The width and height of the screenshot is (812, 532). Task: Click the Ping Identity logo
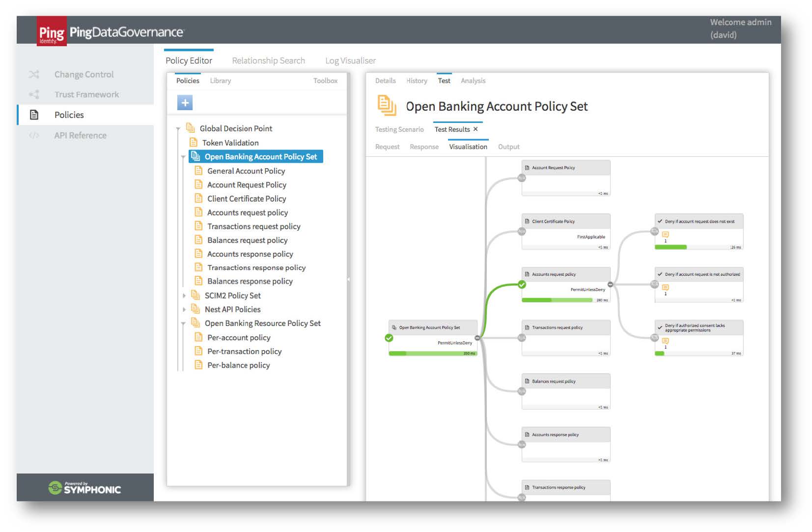pos(52,32)
